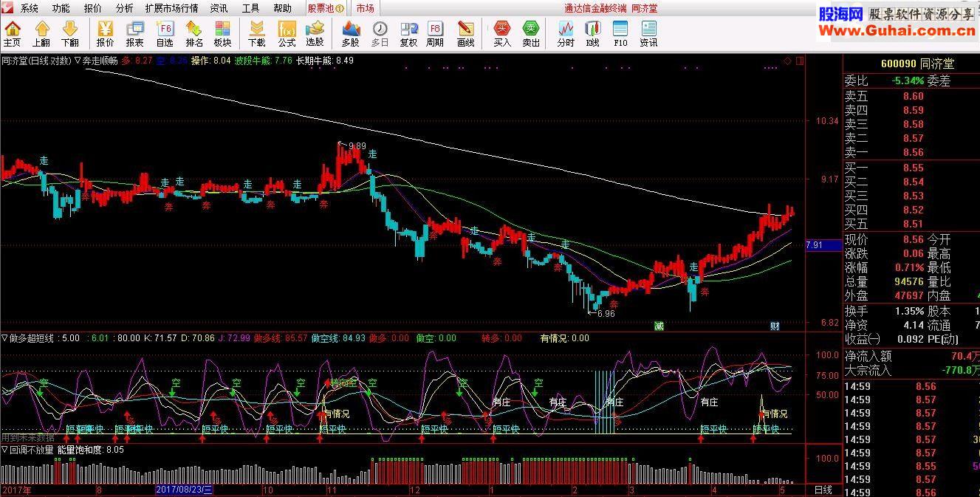Viewport: 980px width, 497px height.
Task: Click the 买一 price 8.55
Action: [x=913, y=168]
